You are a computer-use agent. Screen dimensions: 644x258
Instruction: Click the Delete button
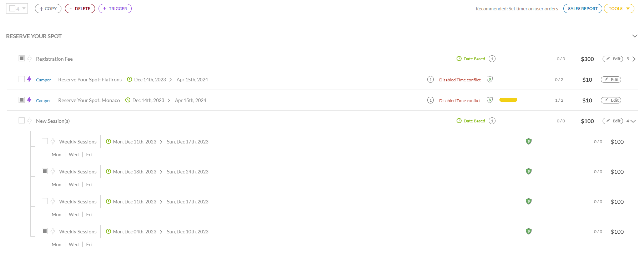tap(80, 9)
